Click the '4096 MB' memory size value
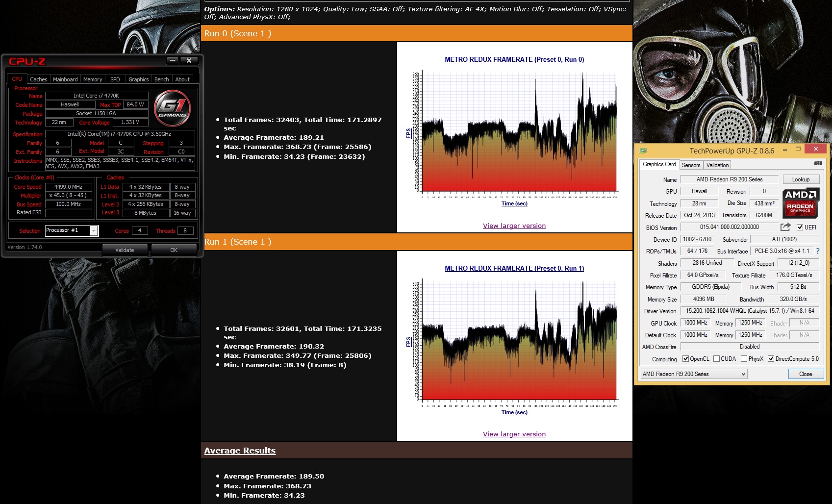 pos(704,299)
